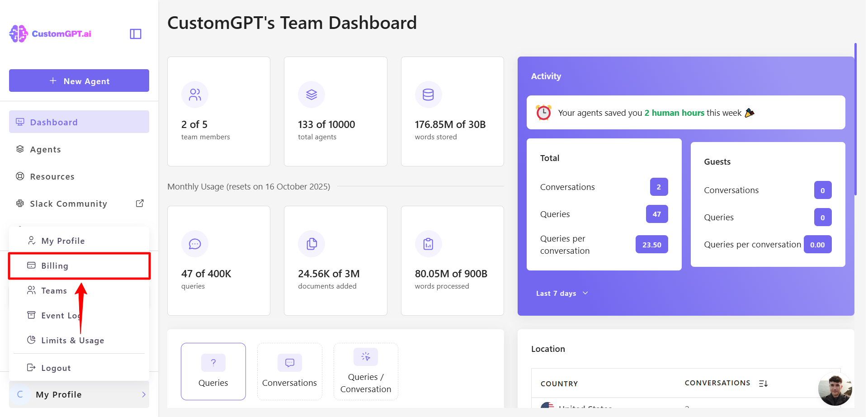Open the Dashboard menu item
This screenshot has width=868, height=417.
pos(79,122)
